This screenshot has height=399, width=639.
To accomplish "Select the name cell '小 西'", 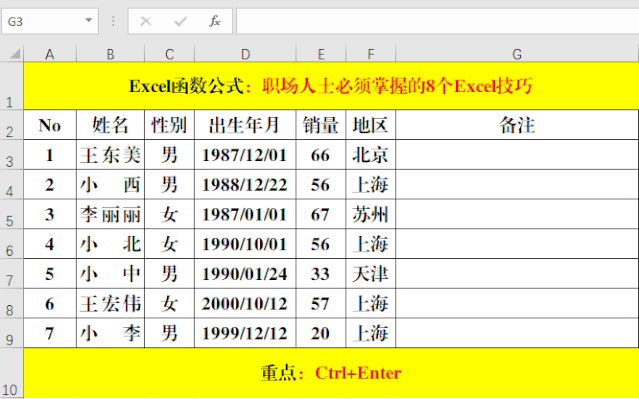I will [110, 185].
